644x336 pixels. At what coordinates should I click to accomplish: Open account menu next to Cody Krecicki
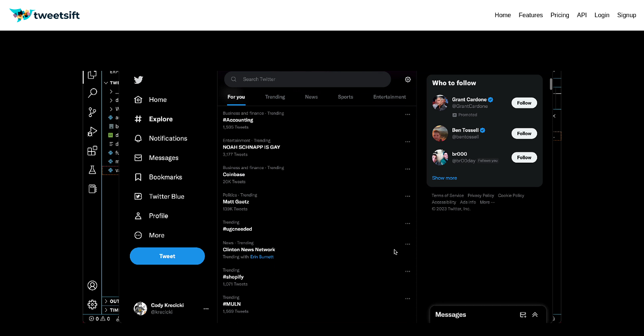(206, 309)
